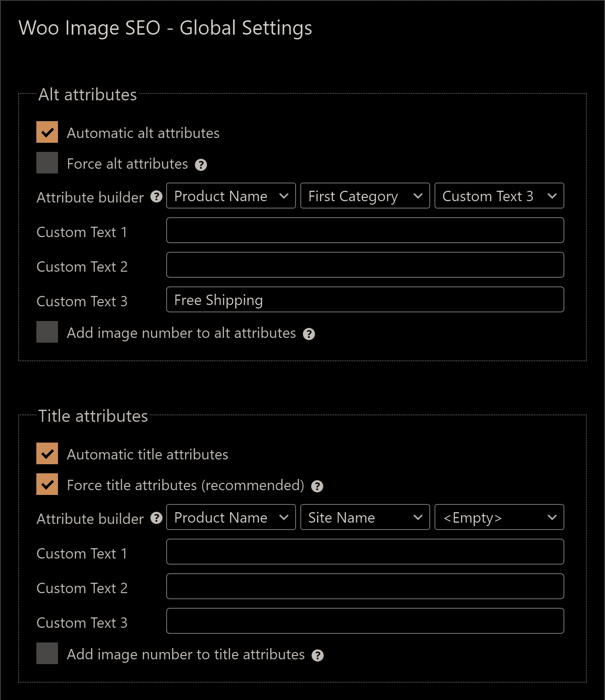Open the First Category dropdown in Alt builder
Screen dimensions: 605x700
coord(365,196)
